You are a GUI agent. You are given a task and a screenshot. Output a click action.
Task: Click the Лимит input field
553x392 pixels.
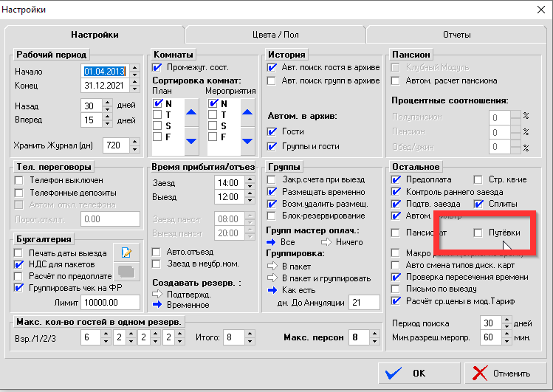point(111,302)
